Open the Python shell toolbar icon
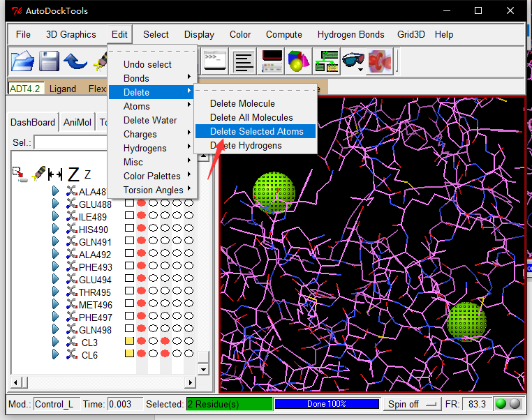 pyautogui.click(x=215, y=61)
